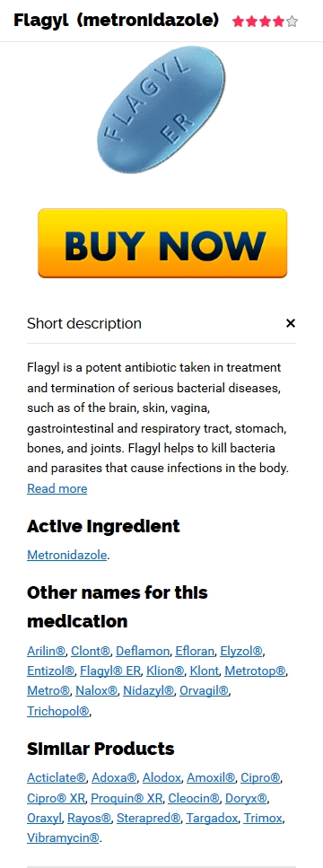This screenshot has width=323, height=868.
Task: Click the Metrotop® link
Action: coord(255,671)
